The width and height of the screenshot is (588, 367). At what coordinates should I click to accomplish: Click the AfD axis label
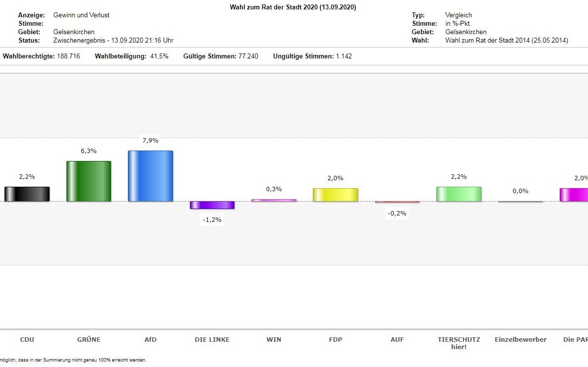click(x=150, y=339)
